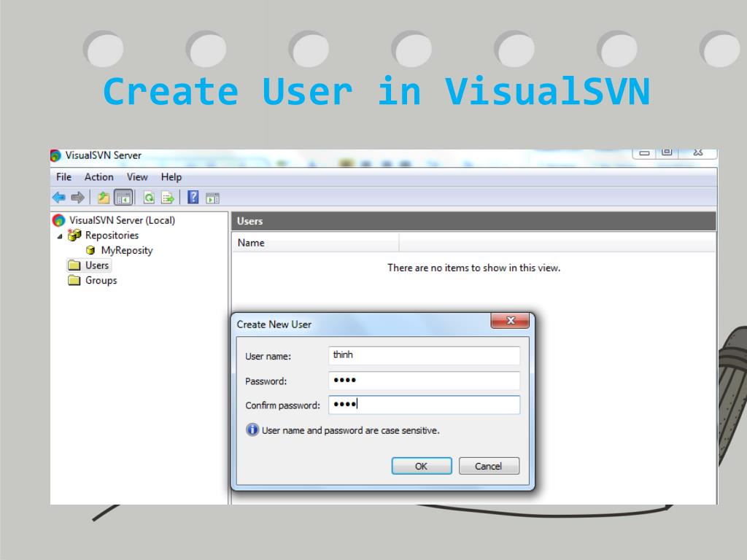This screenshot has width=747, height=560.
Task: Select the MyReposity repository
Action: point(127,250)
